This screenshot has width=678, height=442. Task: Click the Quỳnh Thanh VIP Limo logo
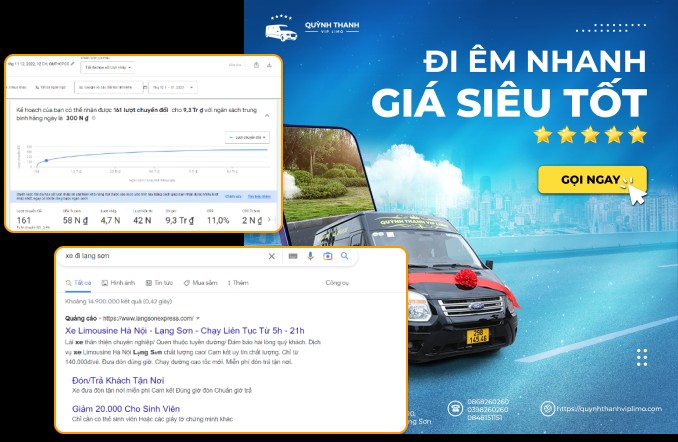312,28
